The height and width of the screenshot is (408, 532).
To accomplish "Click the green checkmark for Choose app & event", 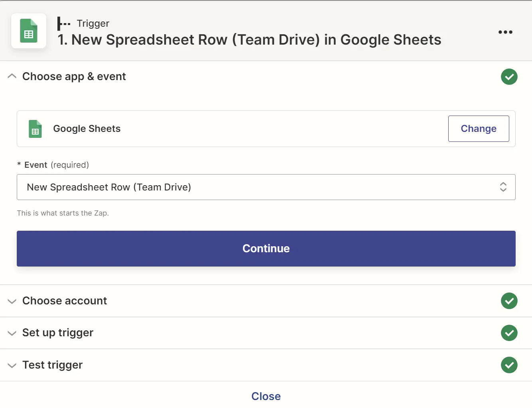I will pyautogui.click(x=509, y=76).
